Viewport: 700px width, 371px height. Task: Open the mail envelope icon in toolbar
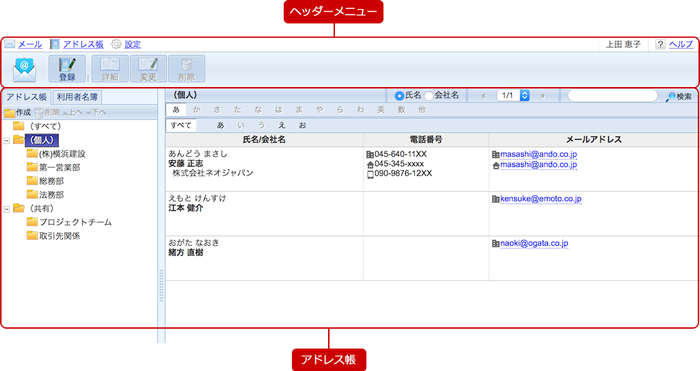coord(24,70)
